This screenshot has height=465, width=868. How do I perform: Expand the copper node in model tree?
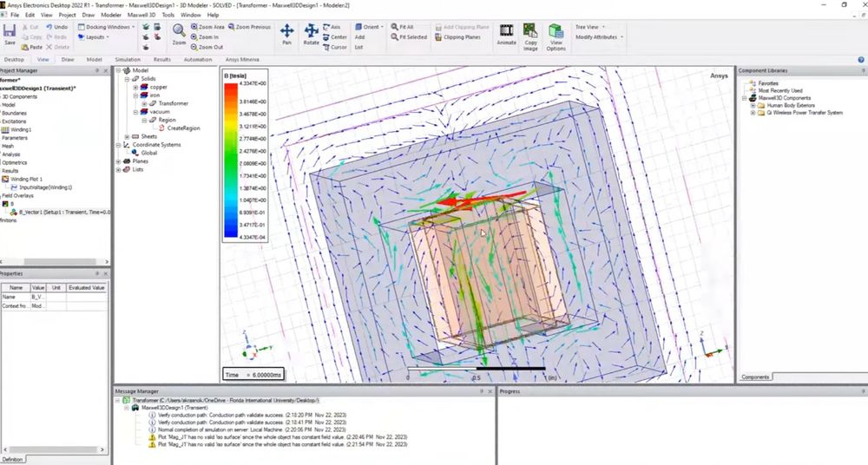pos(135,87)
